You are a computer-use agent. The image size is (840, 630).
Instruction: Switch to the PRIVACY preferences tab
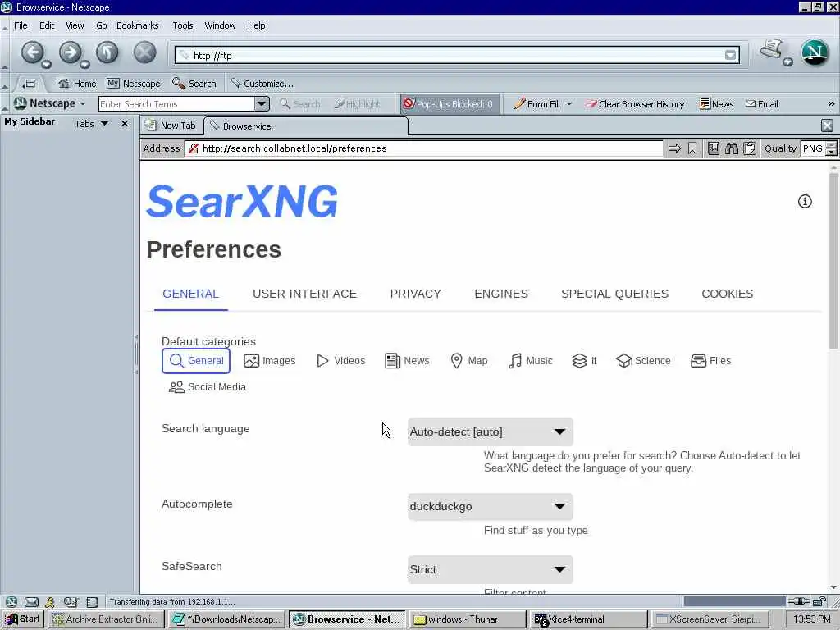click(416, 294)
